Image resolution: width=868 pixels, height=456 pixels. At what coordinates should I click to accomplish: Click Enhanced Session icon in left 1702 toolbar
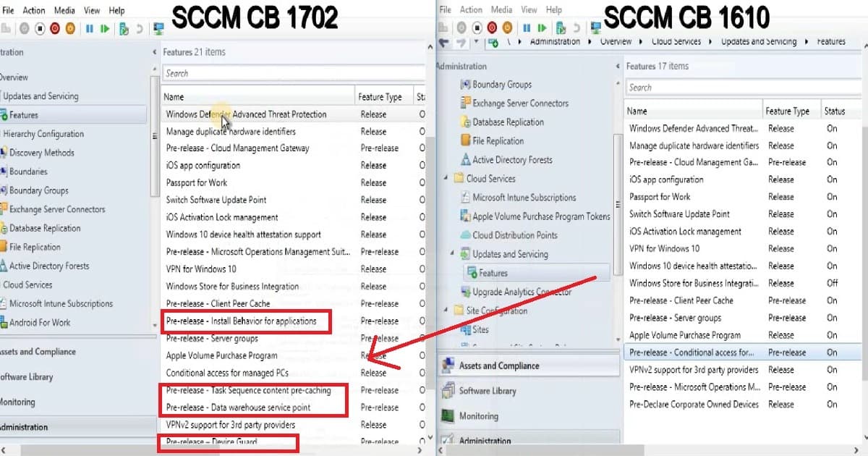[158, 29]
